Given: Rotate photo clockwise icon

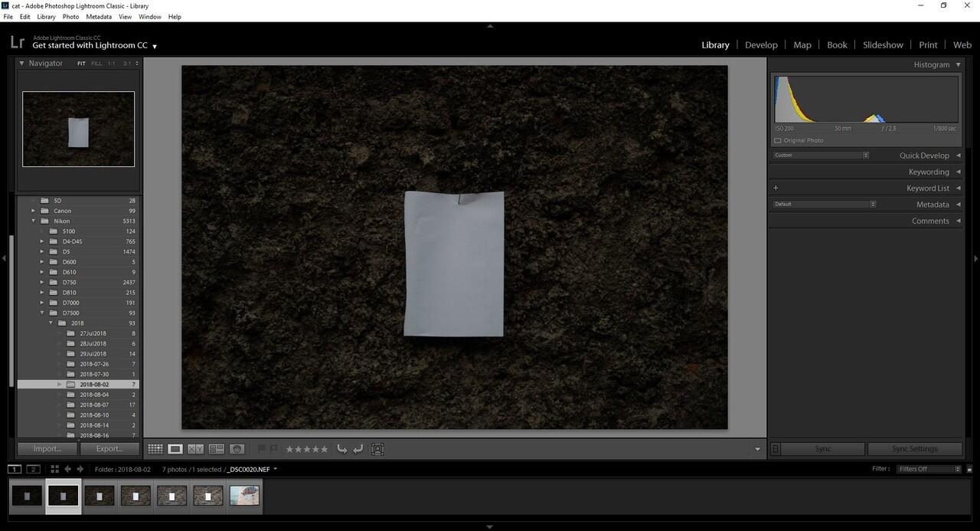Looking at the screenshot, I should tap(358, 449).
